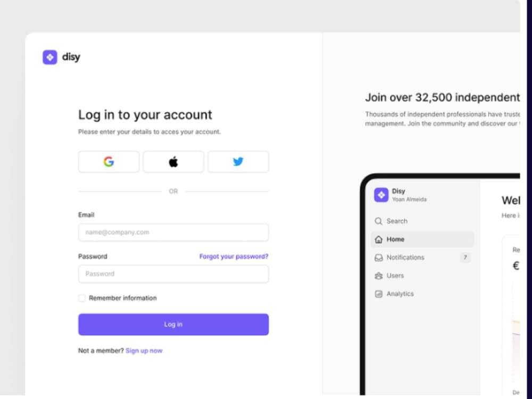Open Notifications via the bell icon
Screen dimensions: 532x399
click(x=378, y=257)
